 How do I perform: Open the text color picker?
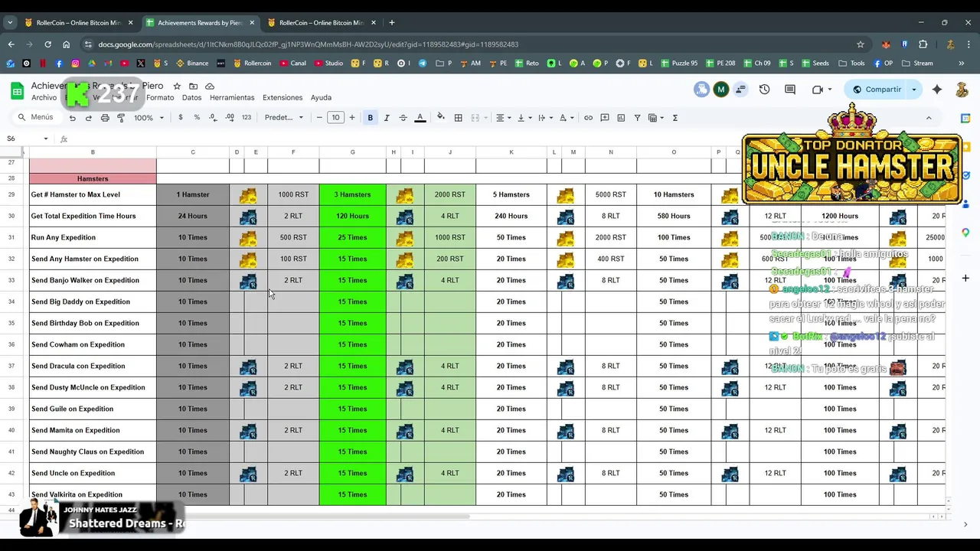point(420,118)
